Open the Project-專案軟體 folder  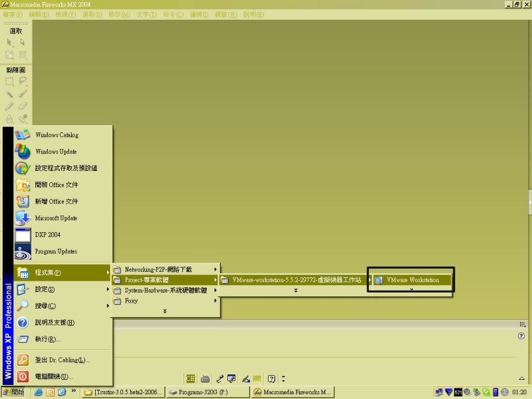(x=165, y=280)
